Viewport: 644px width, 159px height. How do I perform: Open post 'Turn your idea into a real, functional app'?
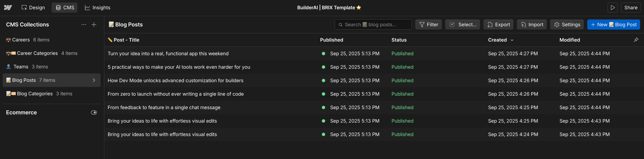[168, 53]
